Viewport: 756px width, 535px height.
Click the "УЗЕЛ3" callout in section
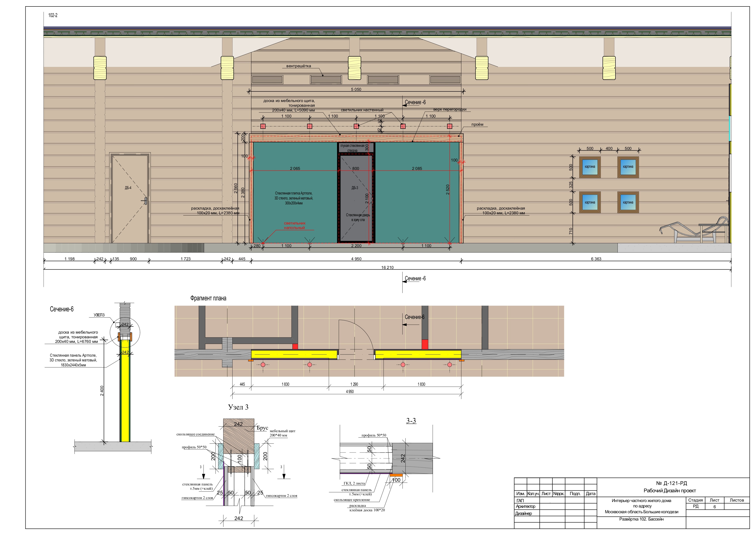click(99, 315)
